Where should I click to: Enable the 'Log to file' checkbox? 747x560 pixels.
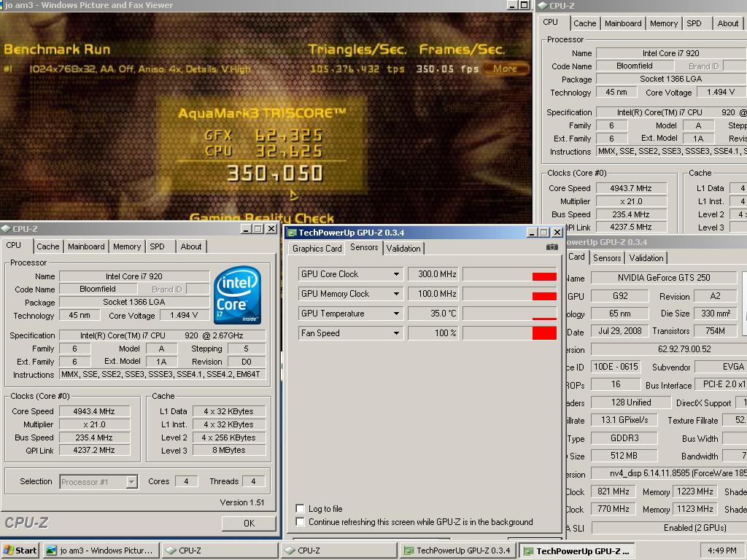tap(300, 508)
